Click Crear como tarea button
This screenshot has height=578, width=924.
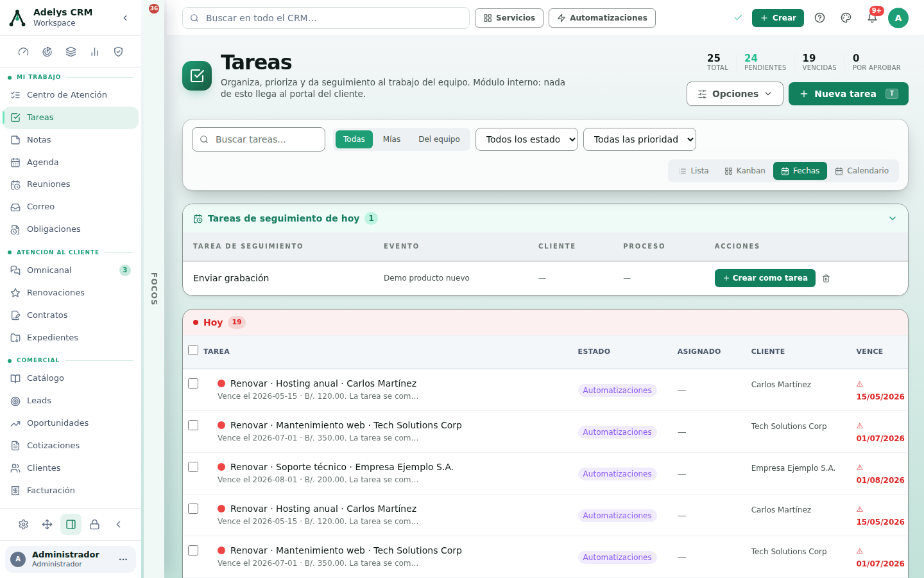[765, 278]
